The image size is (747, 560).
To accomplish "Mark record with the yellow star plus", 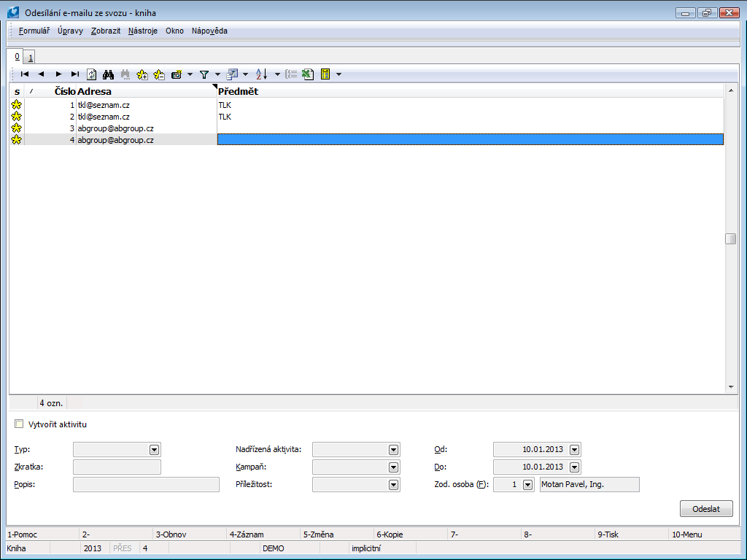I will pyautogui.click(x=142, y=74).
